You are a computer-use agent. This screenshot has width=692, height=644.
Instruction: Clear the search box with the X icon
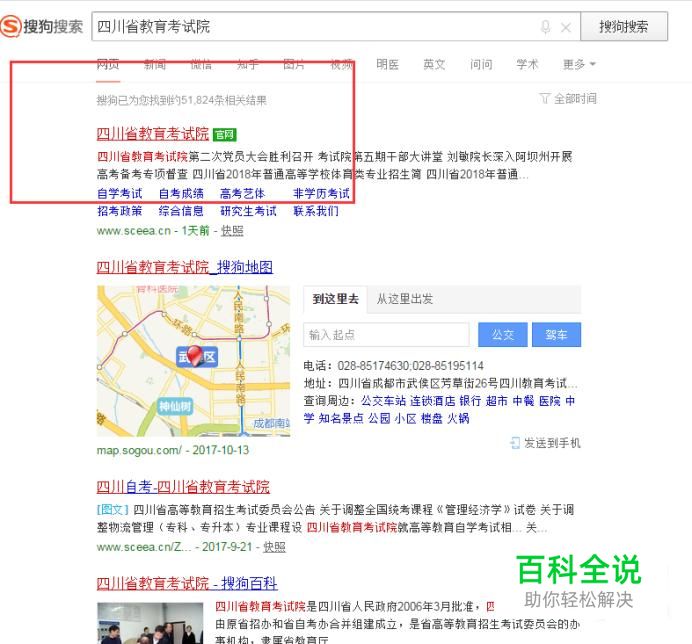[565, 27]
